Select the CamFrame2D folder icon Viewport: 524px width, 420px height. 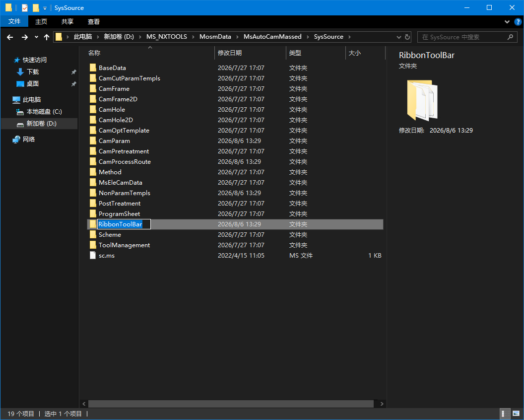tap(93, 99)
